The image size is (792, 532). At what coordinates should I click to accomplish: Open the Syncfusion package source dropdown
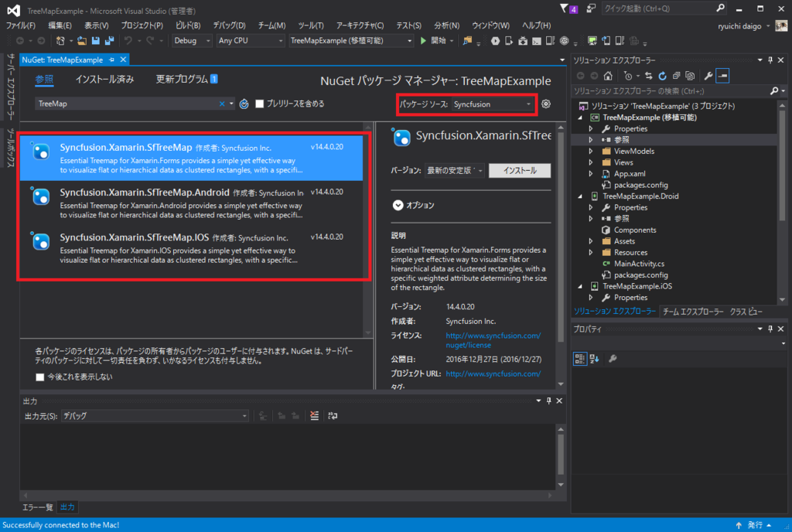pos(492,104)
